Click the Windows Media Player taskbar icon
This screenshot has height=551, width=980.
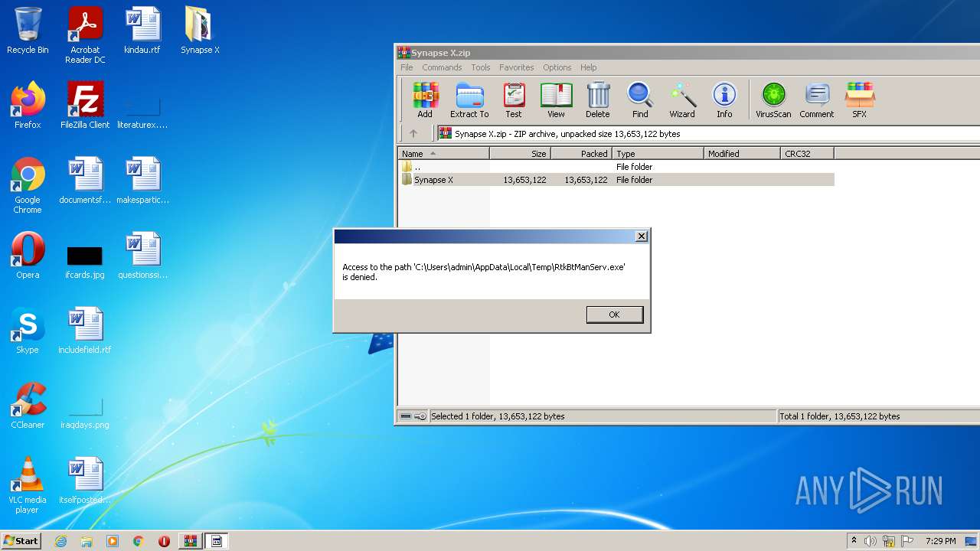(x=113, y=541)
